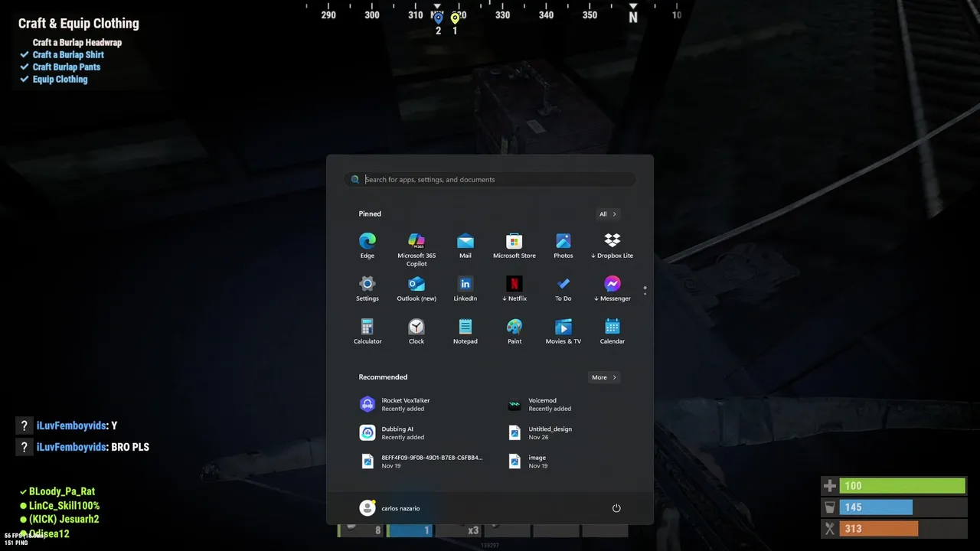Launch the Clock app
Viewport: 980px width, 551px height.
click(x=416, y=331)
